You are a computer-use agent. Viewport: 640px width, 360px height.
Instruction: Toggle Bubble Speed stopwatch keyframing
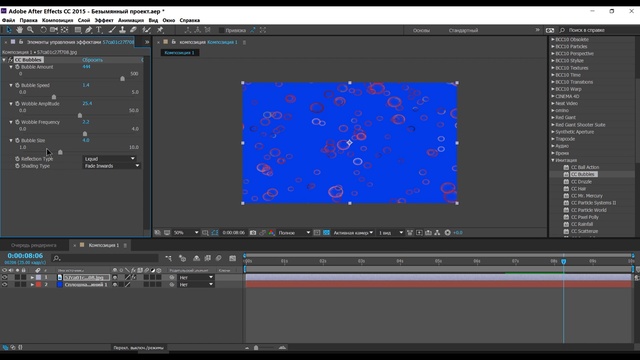click(17, 85)
